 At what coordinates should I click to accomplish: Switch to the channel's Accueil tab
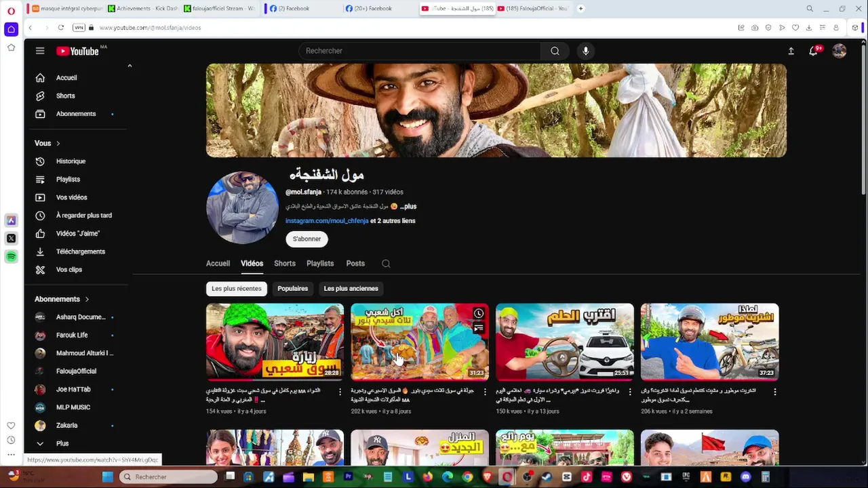click(218, 264)
